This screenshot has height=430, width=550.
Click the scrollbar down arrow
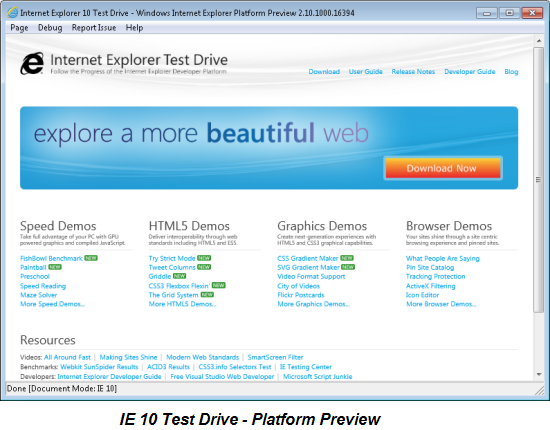tap(539, 375)
